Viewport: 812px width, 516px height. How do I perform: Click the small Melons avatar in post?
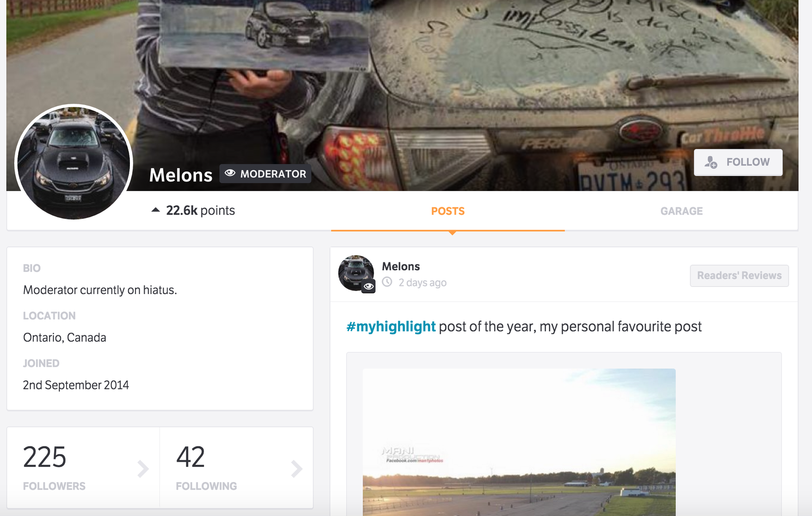tap(356, 273)
